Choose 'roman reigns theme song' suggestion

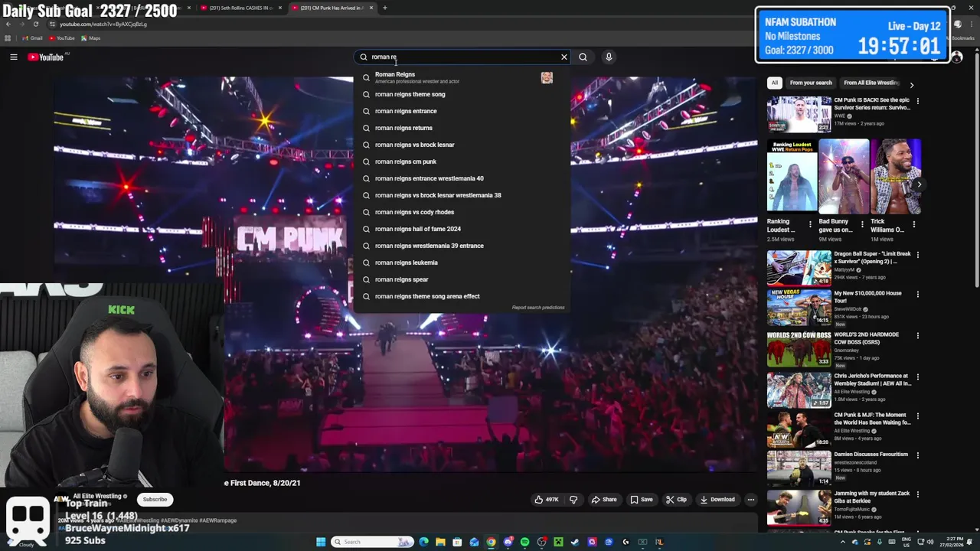461,94
